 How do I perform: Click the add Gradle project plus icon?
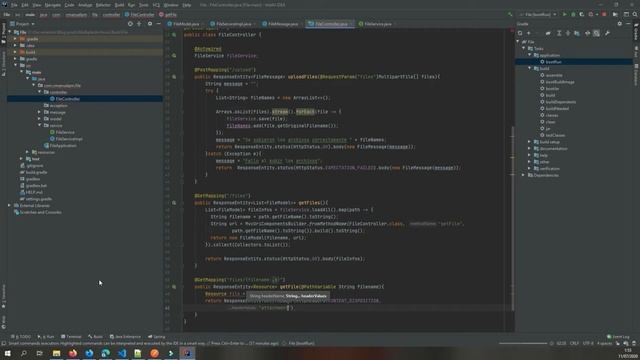(529, 33)
